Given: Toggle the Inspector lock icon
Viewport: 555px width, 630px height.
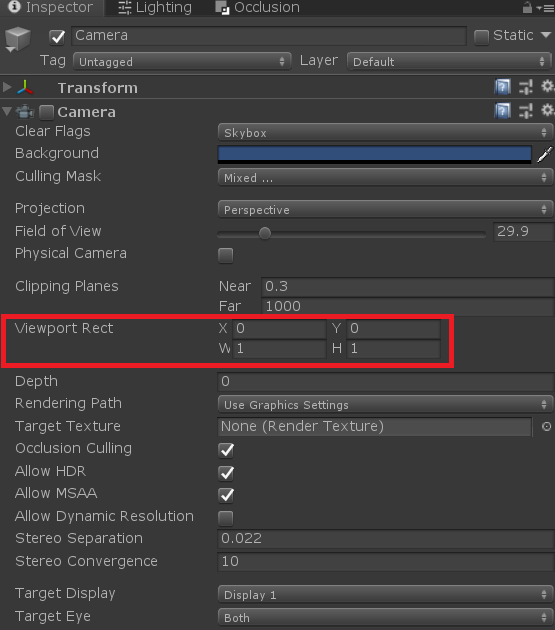Looking at the screenshot, I should (x=527, y=7).
